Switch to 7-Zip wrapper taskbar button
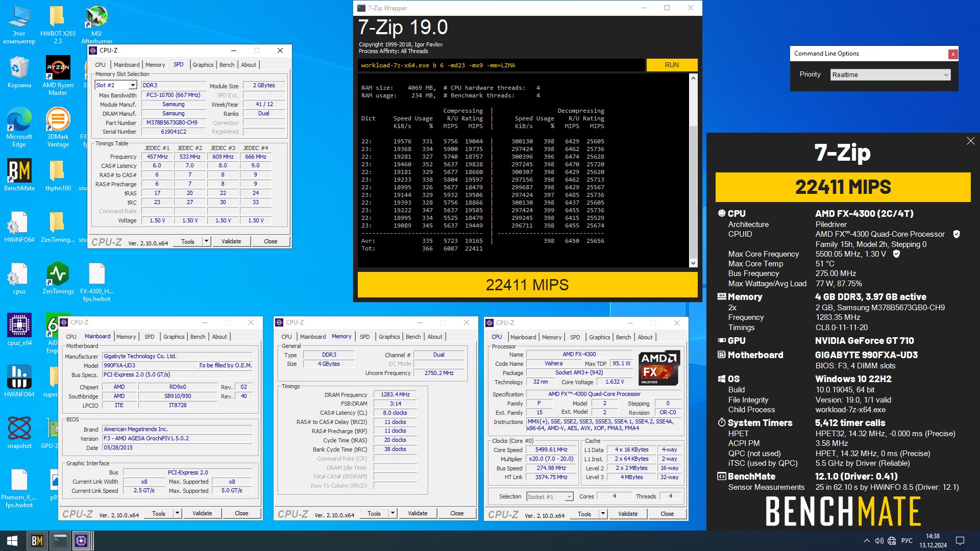This screenshot has height=551, width=980. 60,541
